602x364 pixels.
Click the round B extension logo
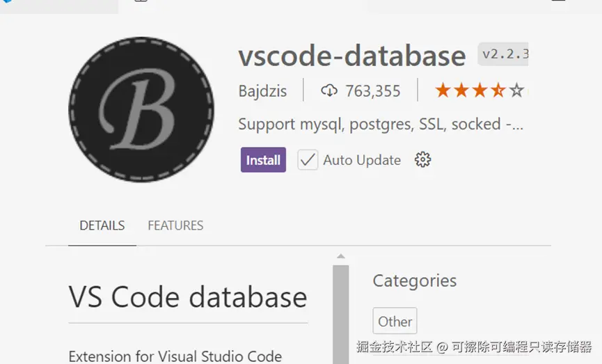pos(141,109)
